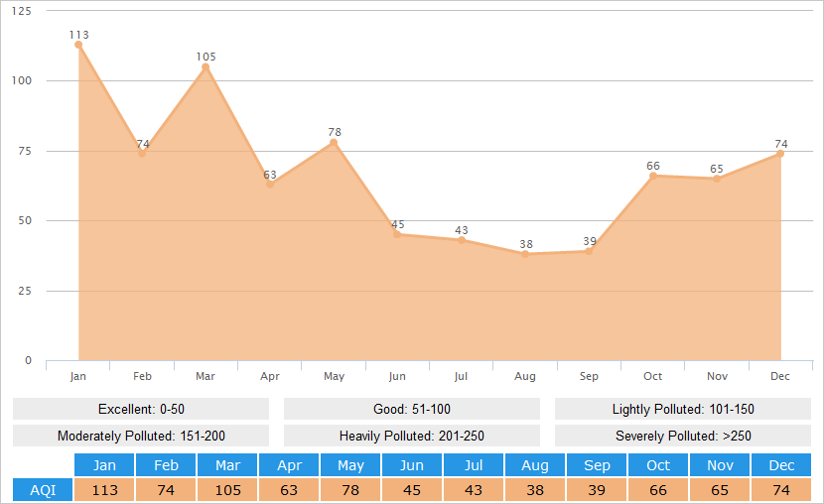This screenshot has height=504, width=824.
Task: Click the table cell with value 43
Action: (x=474, y=490)
